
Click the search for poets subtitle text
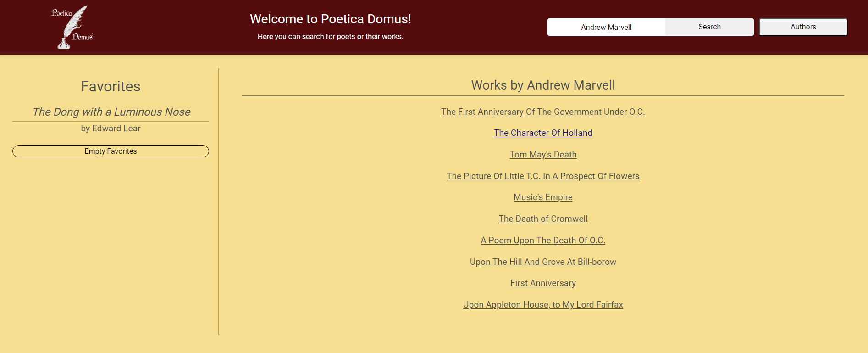pos(330,36)
